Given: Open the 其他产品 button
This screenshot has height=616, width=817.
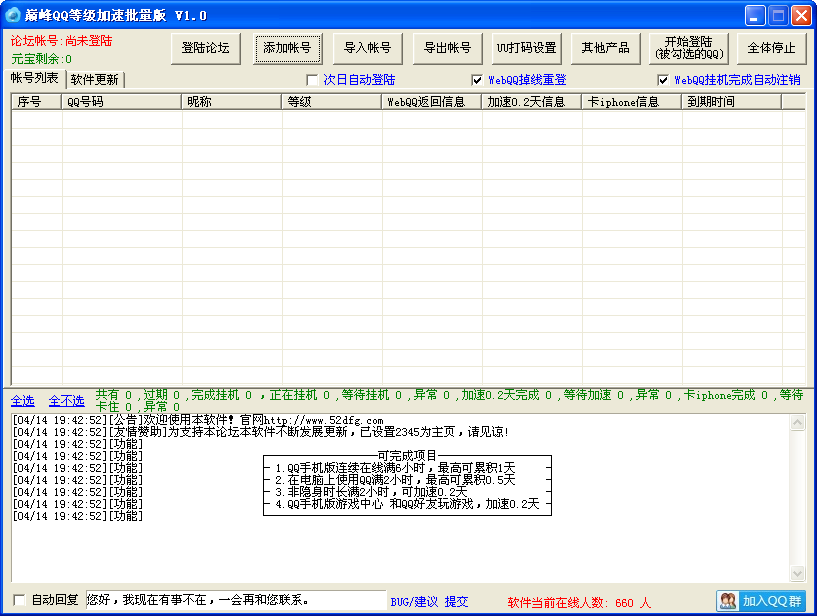Looking at the screenshot, I should (605, 48).
